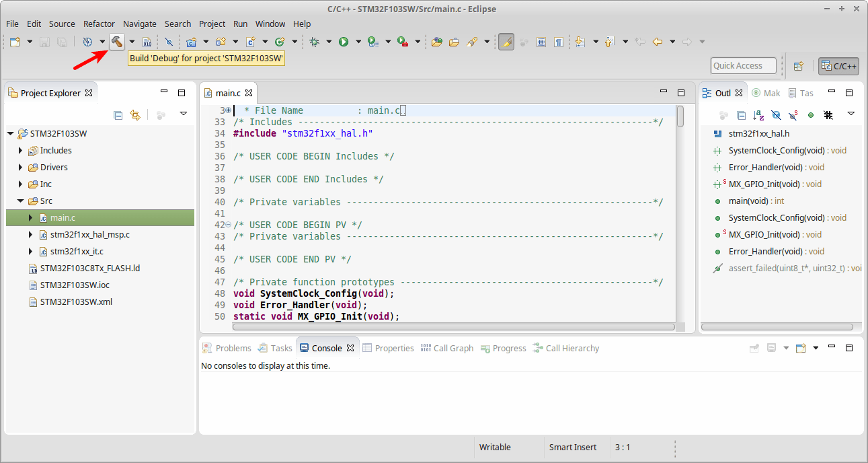Switch to the Call Graph tab
The image size is (868, 463).
(446, 348)
